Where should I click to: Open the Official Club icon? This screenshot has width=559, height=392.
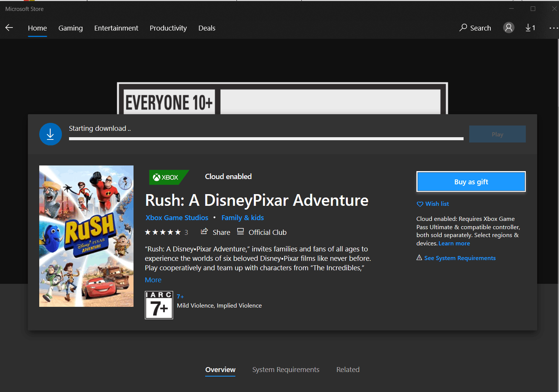click(240, 231)
